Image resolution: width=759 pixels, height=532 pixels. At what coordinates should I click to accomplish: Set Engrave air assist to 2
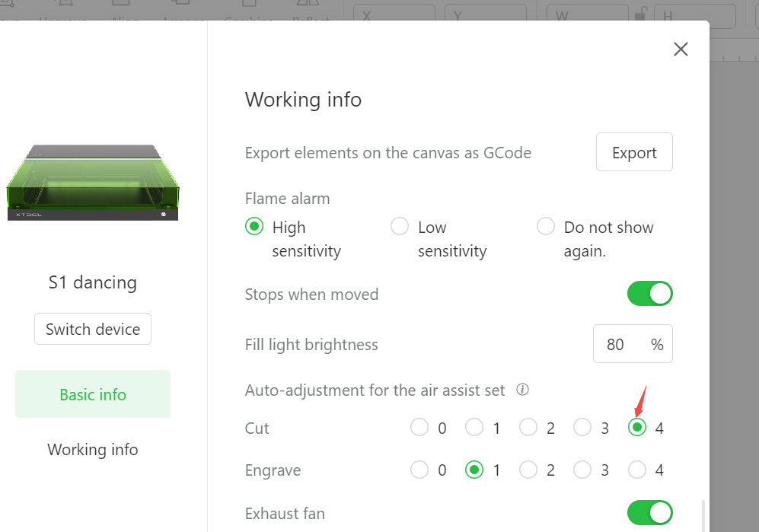(528, 470)
